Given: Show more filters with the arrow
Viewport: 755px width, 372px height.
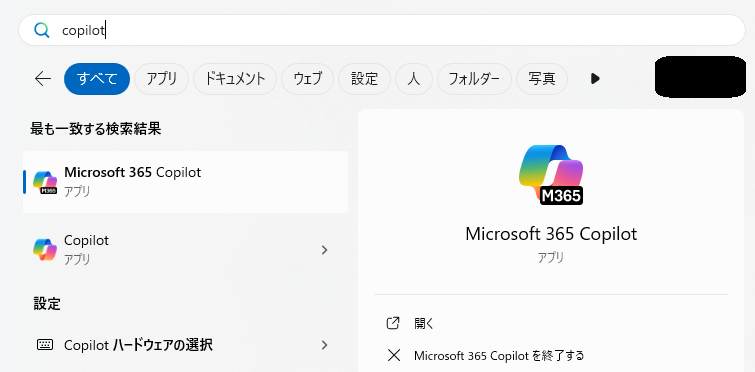Looking at the screenshot, I should pyautogui.click(x=595, y=78).
